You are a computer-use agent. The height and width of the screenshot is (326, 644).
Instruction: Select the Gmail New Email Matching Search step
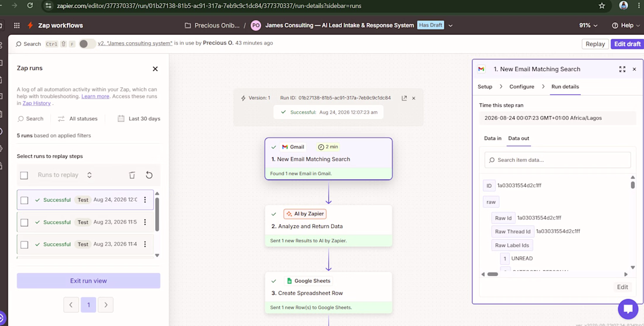pyautogui.click(x=328, y=159)
